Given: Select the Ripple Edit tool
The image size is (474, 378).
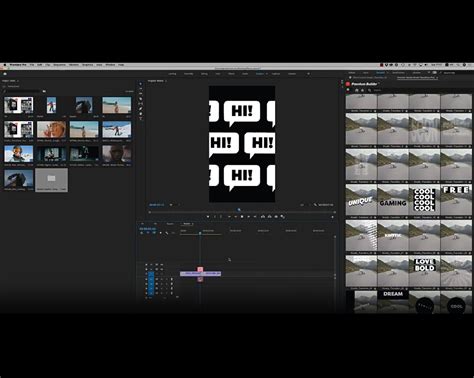Looking at the screenshot, I should click(140, 94).
